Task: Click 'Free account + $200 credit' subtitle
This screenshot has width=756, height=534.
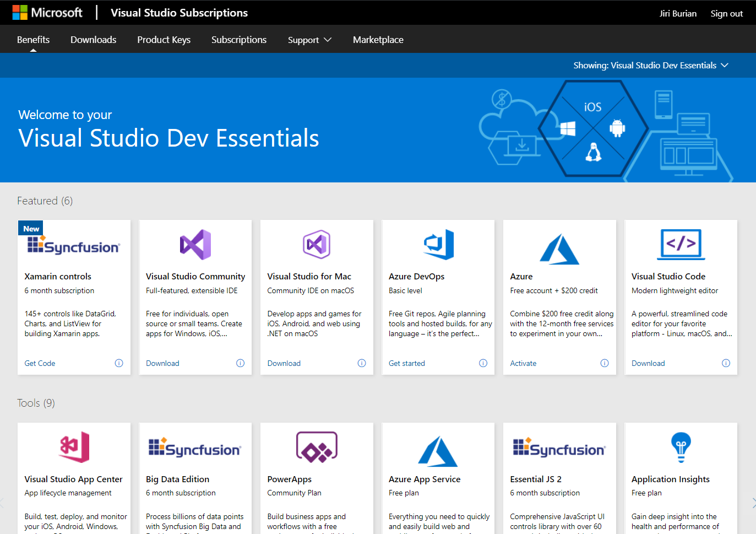Action: [554, 290]
